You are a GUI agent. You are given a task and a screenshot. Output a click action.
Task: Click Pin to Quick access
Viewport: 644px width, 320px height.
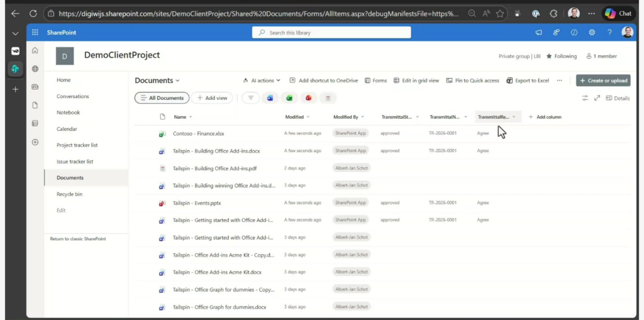[472, 80]
